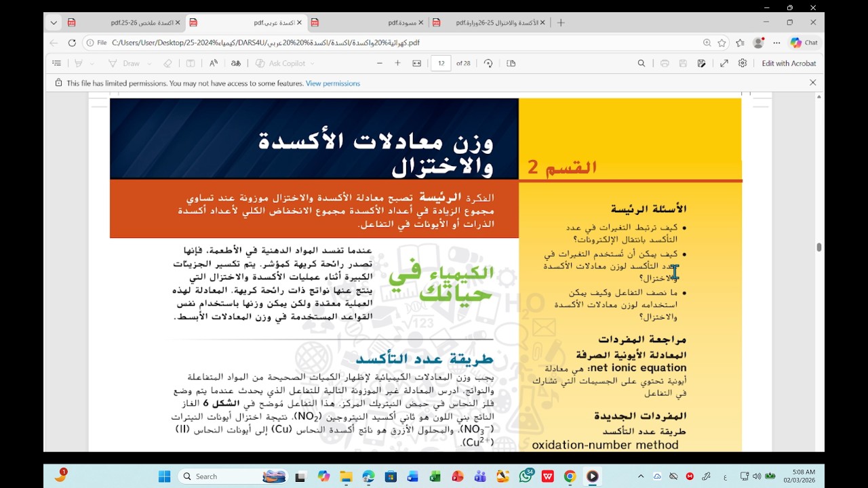Click the Translate icon
The width and height of the screenshot is (868, 488).
click(236, 63)
